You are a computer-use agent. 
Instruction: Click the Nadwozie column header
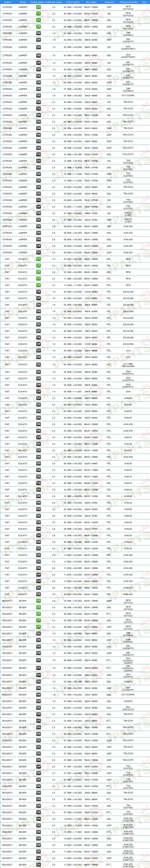(109, 2)
